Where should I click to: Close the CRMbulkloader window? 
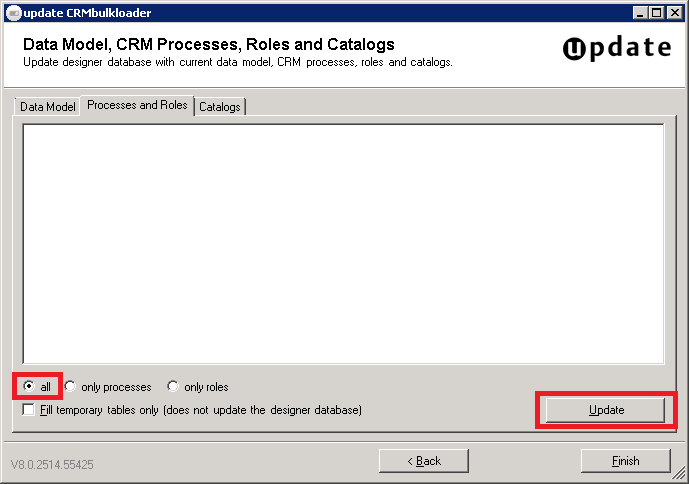point(674,12)
